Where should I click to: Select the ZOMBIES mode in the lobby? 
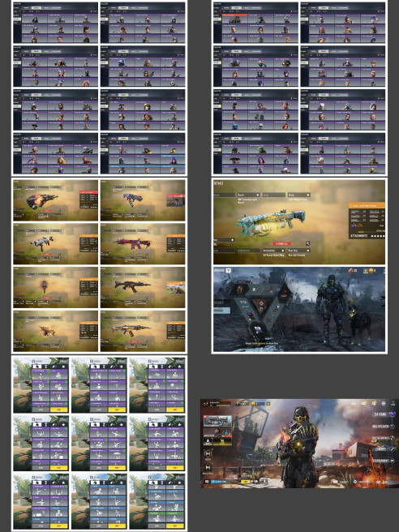384,449
